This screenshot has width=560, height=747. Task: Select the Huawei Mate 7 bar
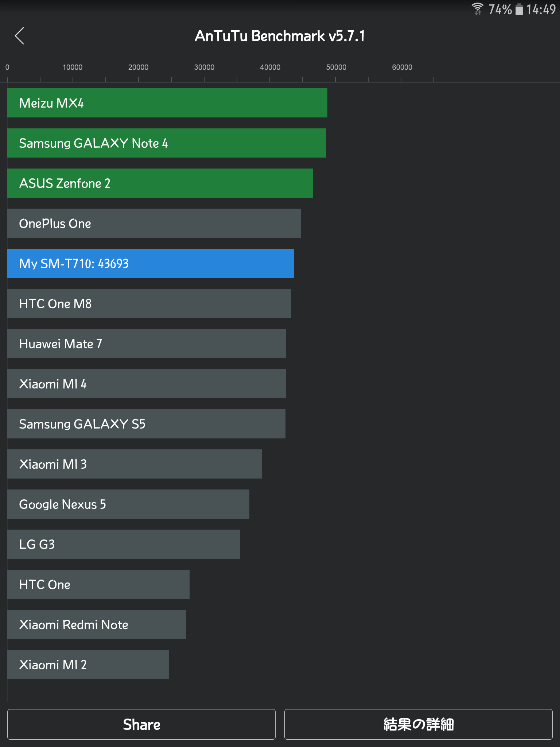146,344
